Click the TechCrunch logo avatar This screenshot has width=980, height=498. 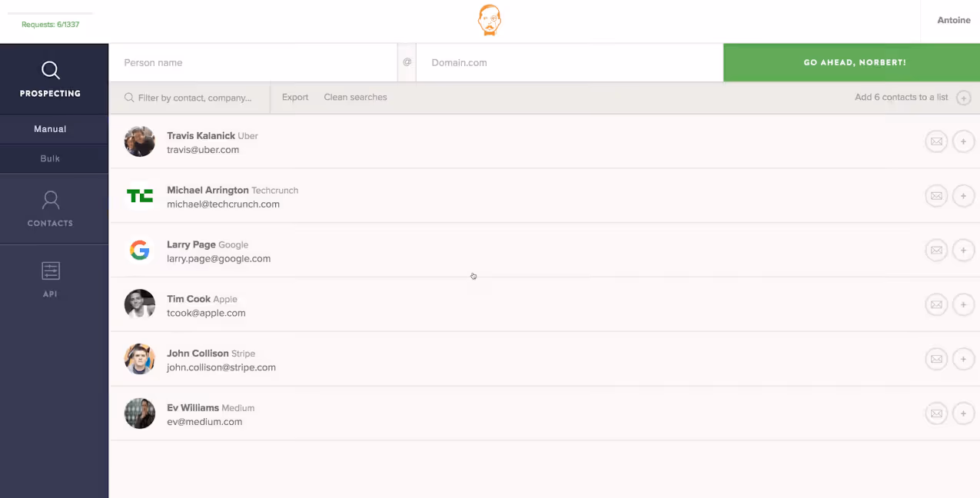tap(140, 196)
